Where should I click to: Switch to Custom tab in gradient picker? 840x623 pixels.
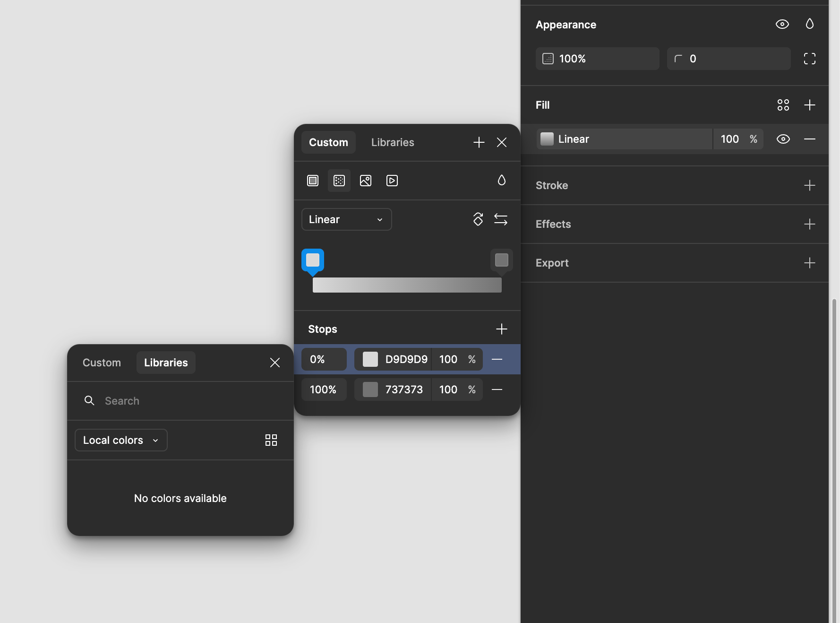[x=328, y=142]
